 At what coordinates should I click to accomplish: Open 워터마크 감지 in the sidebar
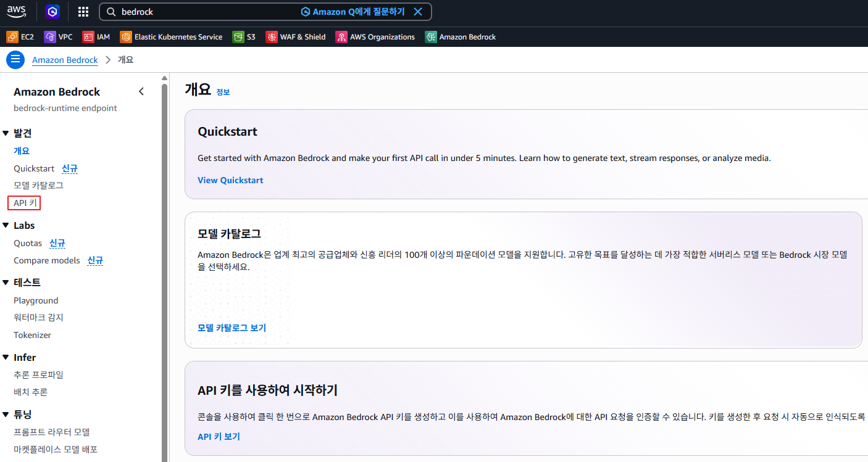click(x=38, y=318)
